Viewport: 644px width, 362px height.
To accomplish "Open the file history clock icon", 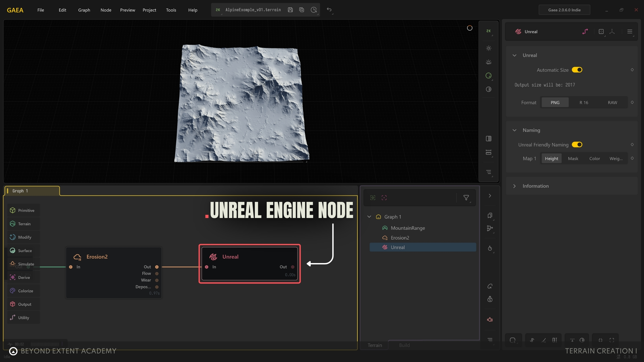I will [314, 10].
